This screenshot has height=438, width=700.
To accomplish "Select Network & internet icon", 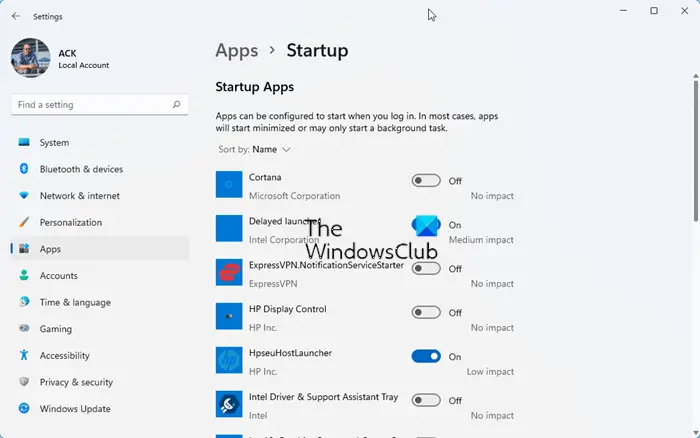I will point(24,196).
